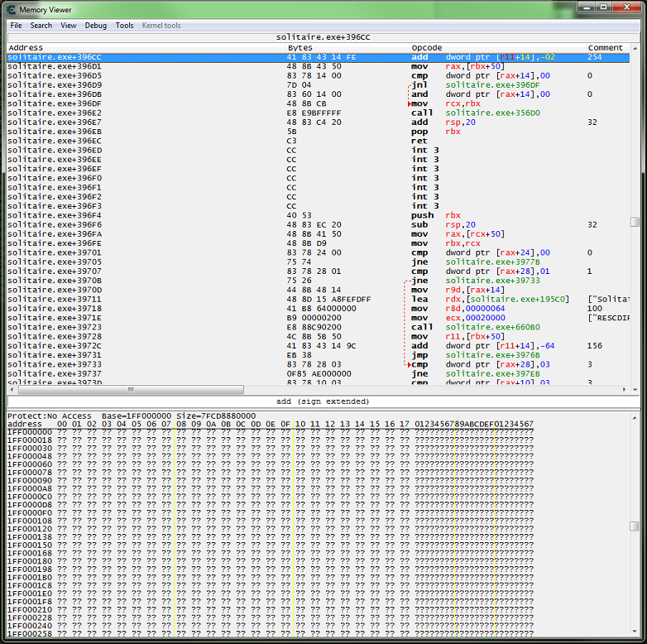Click the hex row address 1FF000180
This screenshot has height=644, width=647.
30,561
